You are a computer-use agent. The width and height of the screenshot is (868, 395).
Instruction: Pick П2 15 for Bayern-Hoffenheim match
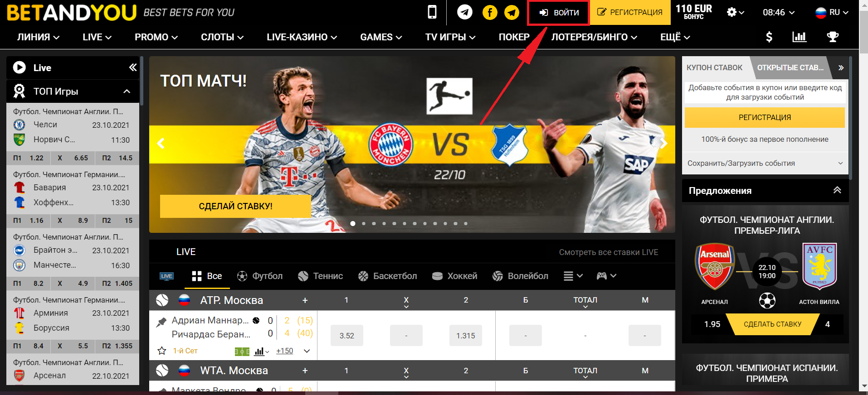[117, 221]
